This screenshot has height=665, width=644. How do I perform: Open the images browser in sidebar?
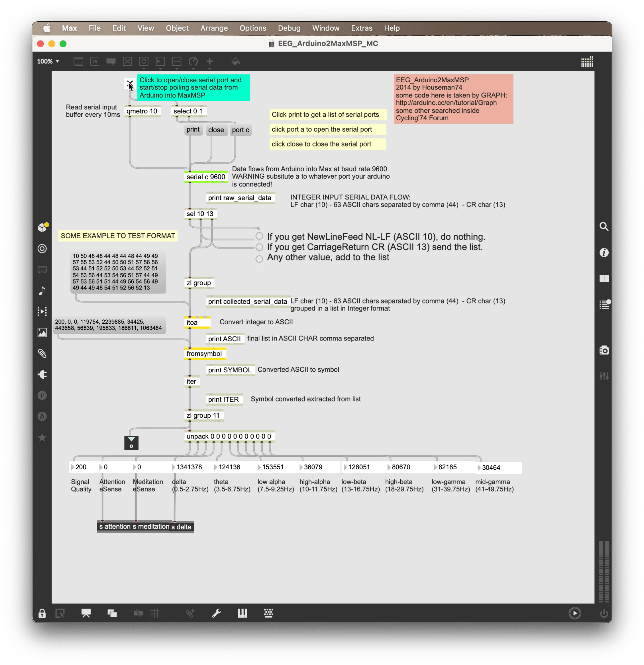pos(42,332)
